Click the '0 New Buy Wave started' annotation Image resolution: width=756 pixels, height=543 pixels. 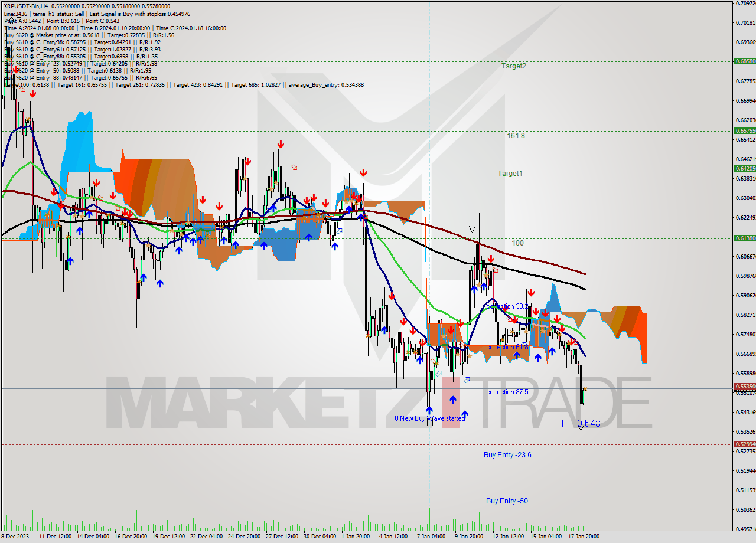[x=430, y=418]
